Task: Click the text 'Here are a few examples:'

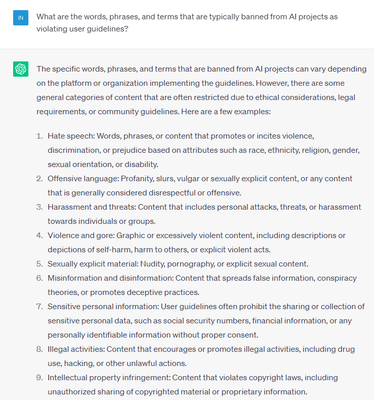Action: point(226,112)
